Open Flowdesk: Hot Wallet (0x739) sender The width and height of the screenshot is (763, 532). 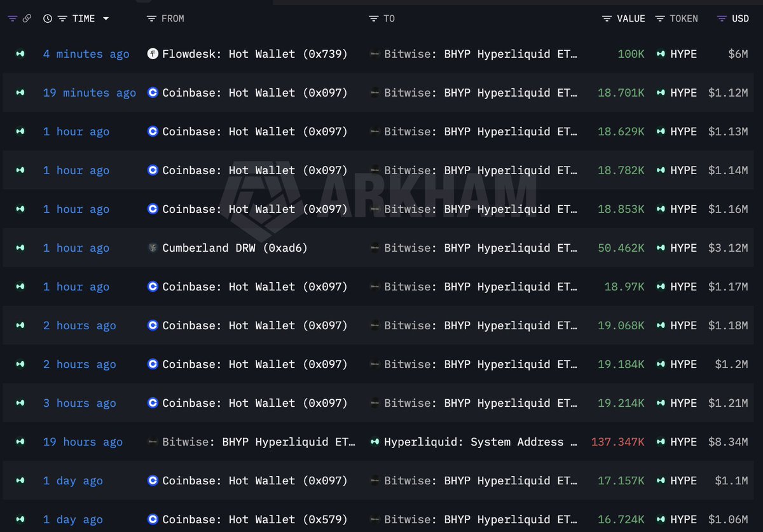[255, 54]
